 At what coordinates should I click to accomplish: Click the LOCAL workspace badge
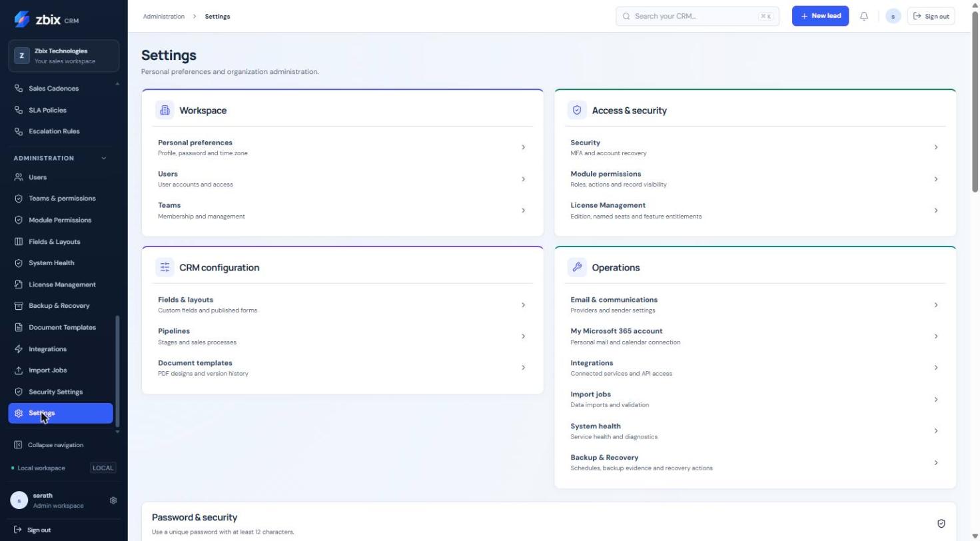[x=103, y=468]
